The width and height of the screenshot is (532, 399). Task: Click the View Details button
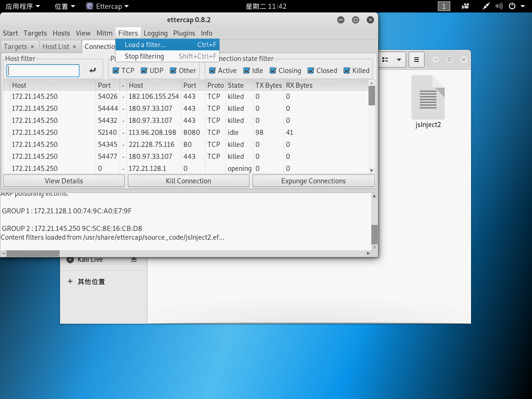pyautogui.click(x=63, y=181)
